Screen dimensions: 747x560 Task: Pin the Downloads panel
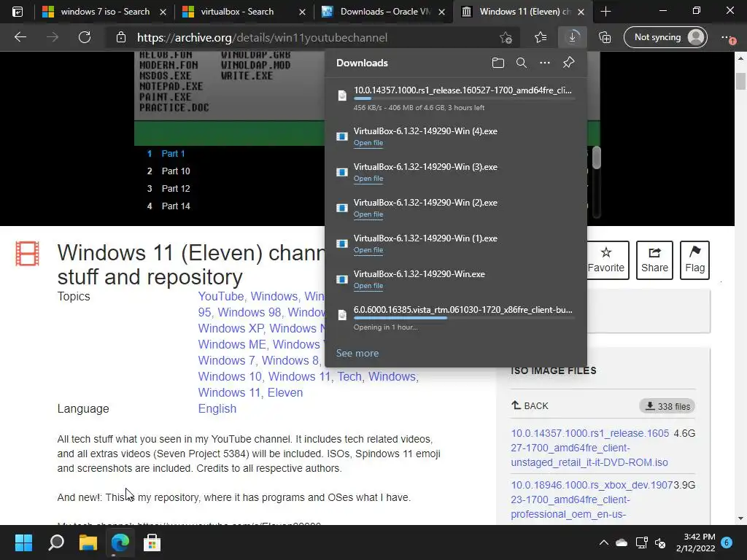coord(568,63)
